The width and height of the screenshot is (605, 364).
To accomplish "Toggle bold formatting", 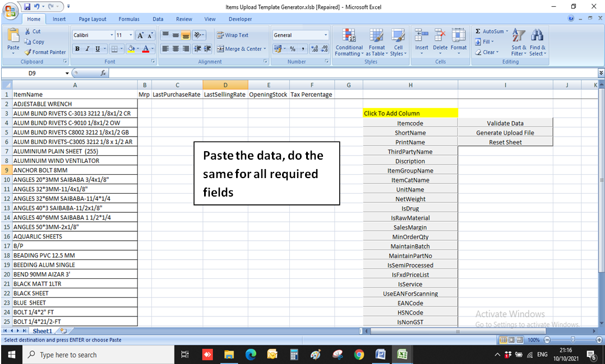I will (x=77, y=48).
